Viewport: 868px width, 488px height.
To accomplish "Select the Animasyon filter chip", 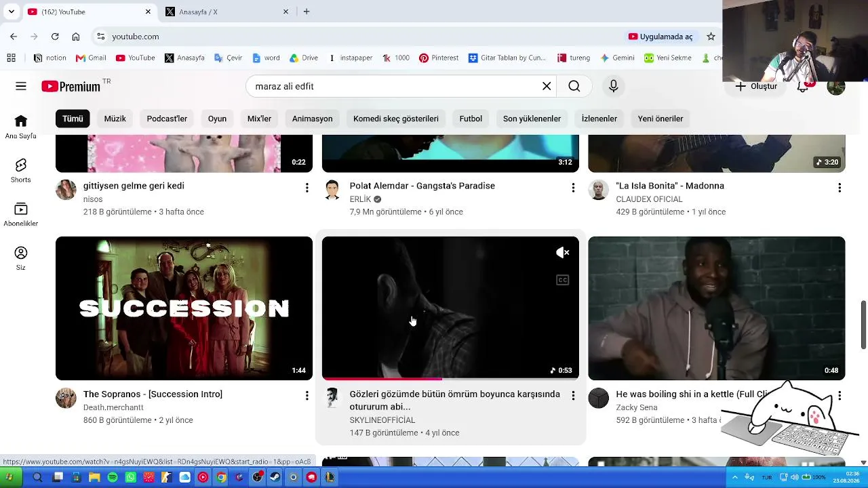I will point(313,119).
